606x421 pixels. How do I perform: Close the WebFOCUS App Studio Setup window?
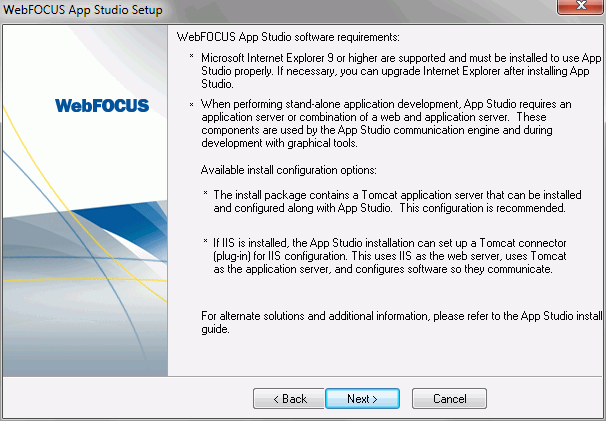(581, 6)
